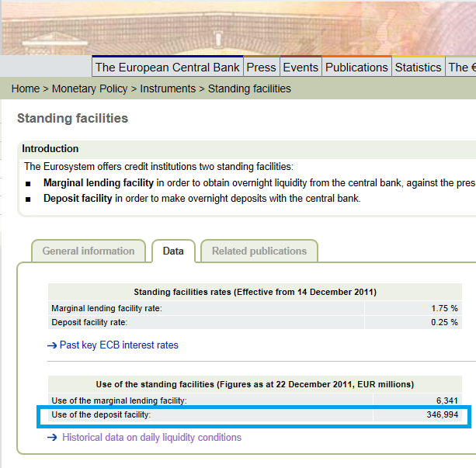Click 'Marginal lending facility rate:' label
This screenshot has height=468, width=476.
click(107, 308)
